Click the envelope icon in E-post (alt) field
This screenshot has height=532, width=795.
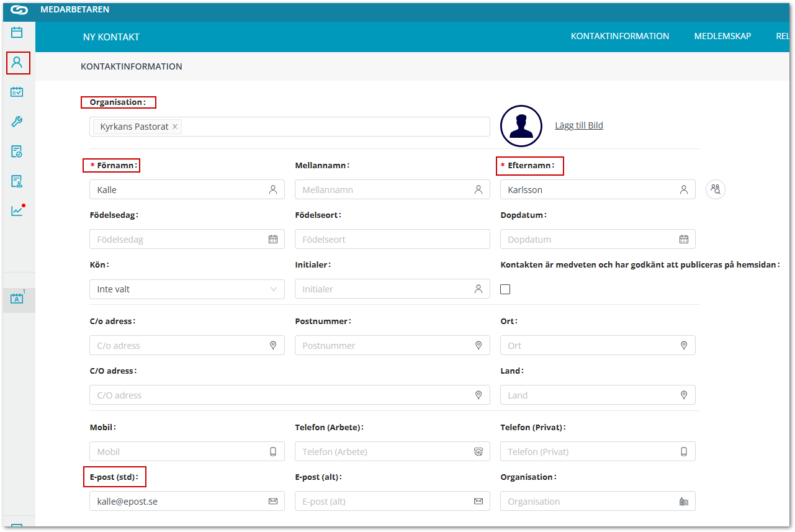click(478, 502)
